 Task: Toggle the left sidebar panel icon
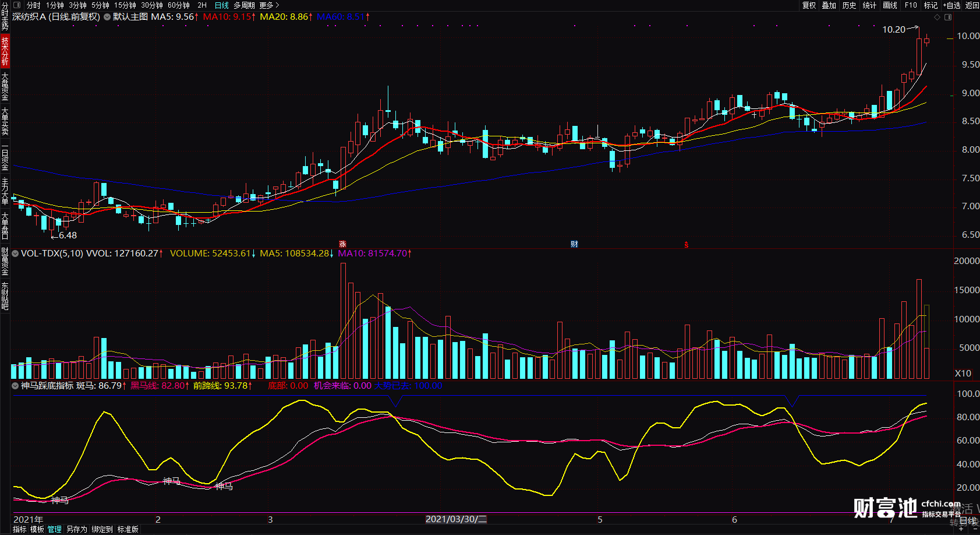[x=17, y=5]
